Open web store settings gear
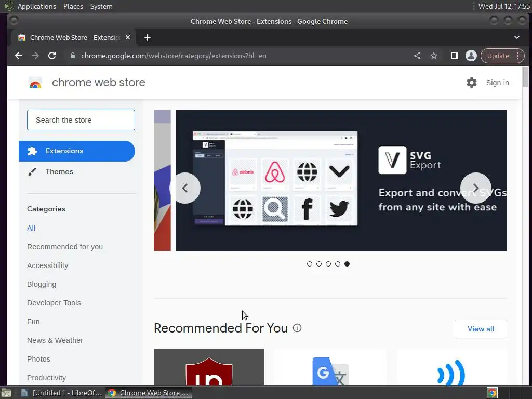 [x=472, y=83]
